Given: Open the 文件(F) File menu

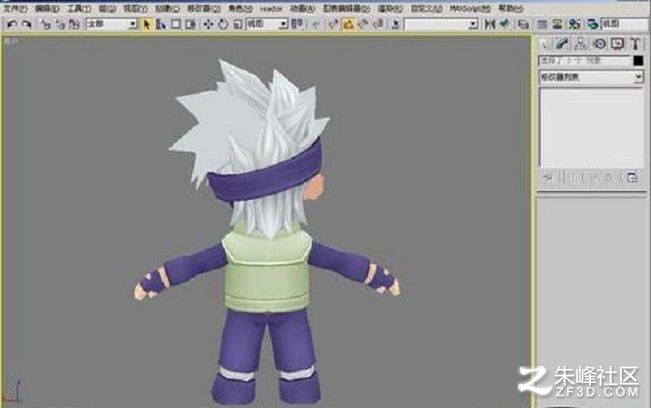Looking at the screenshot, I should [15, 8].
